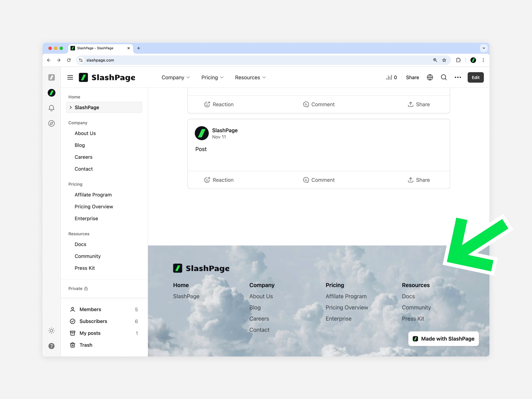Click the globe language icon

[x=430, y=77]
